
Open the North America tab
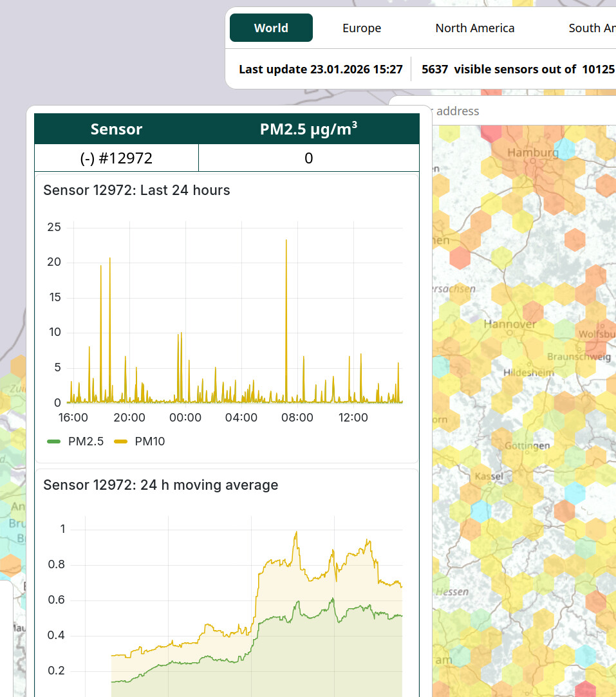[x=474, y=28]
